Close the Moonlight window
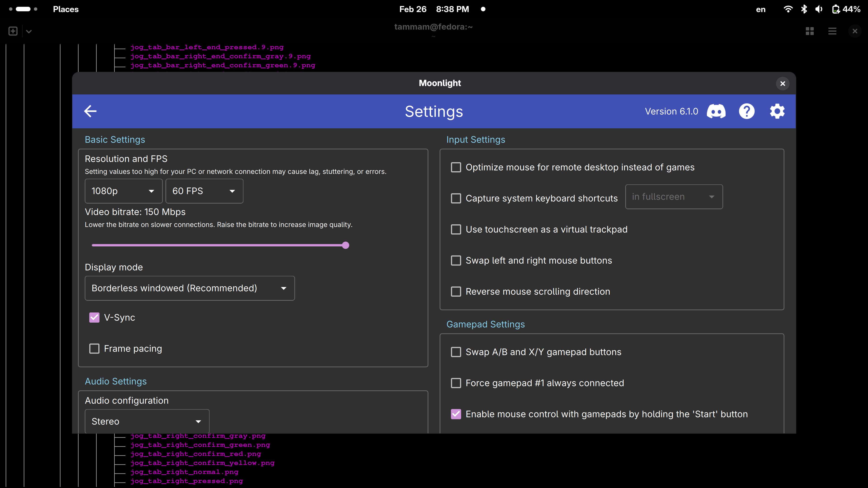This screenshot has height=488, width=868. (783, 84)
